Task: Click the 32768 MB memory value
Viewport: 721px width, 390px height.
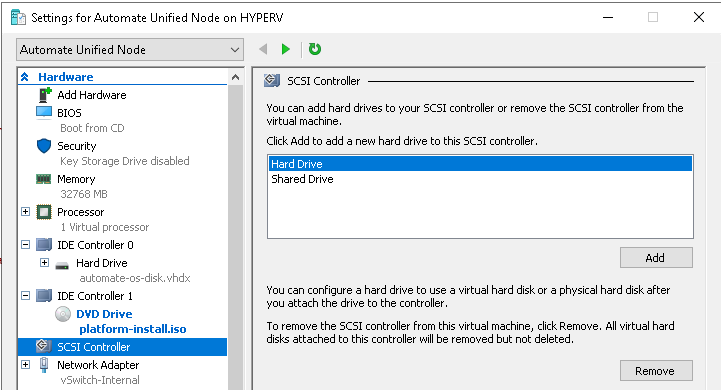Action: pyautogui.click(x=84, y=194)
